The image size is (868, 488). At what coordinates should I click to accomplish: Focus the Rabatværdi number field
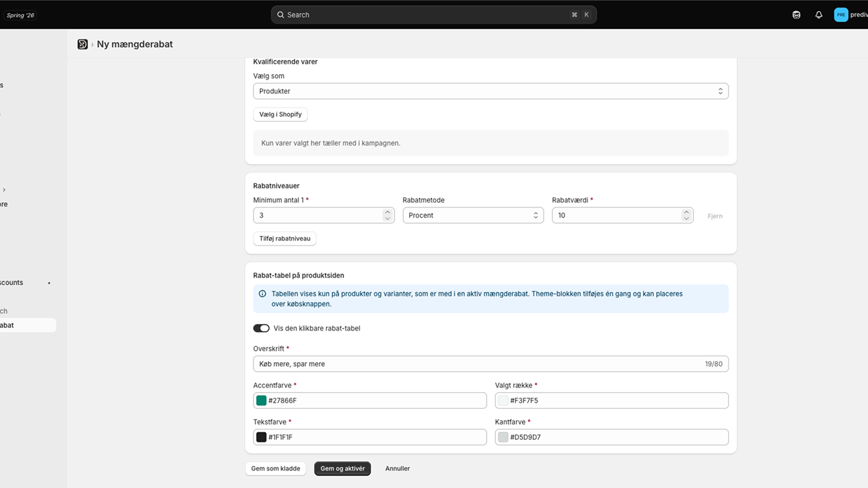pyautogui.click(x=623, y=215)
